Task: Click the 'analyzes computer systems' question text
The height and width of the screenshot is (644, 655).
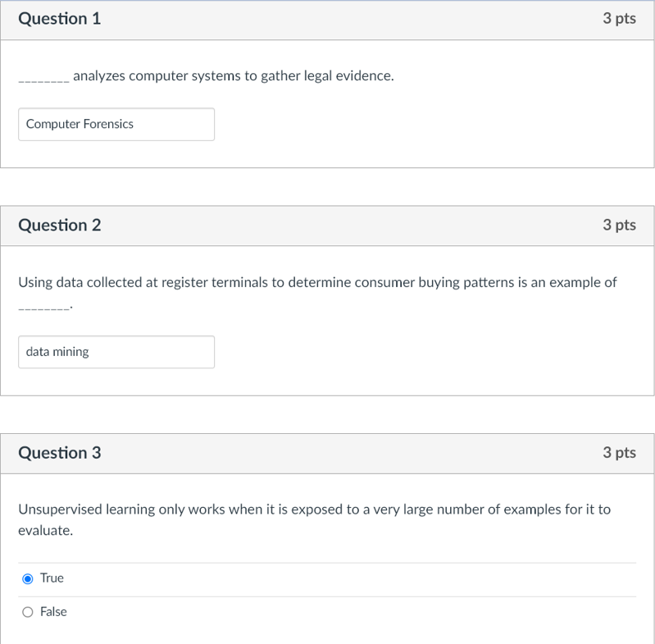Action: [x=233, y=76]
